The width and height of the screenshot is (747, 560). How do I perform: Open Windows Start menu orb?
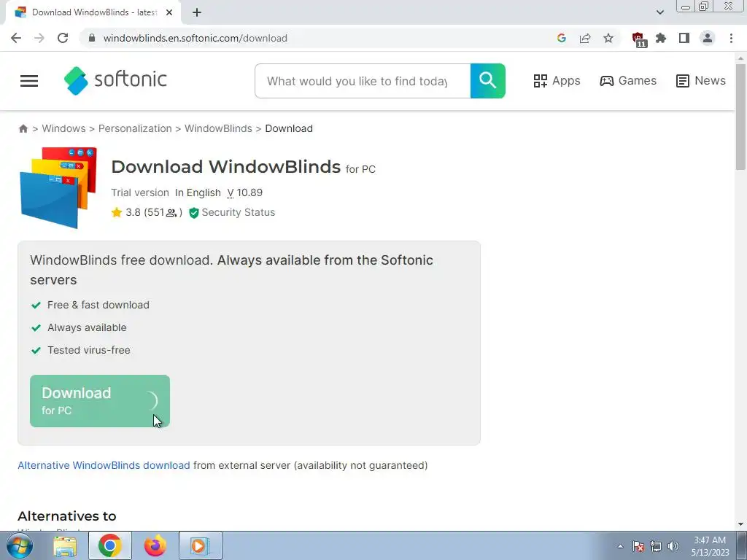click(19, 545)
